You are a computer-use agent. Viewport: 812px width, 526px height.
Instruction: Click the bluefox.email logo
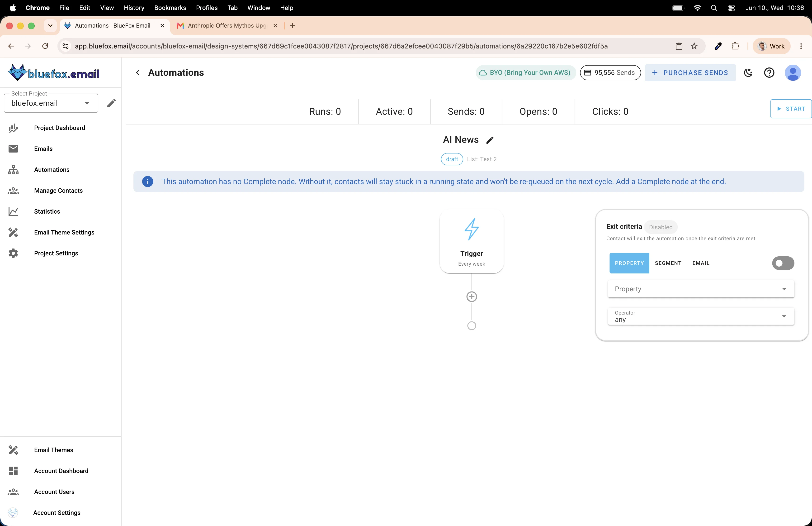click(54, 72)
